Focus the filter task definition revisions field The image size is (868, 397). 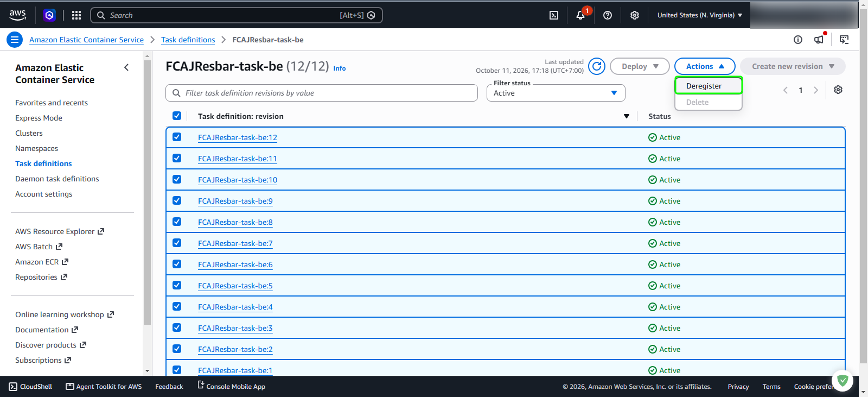coord(322,93)
